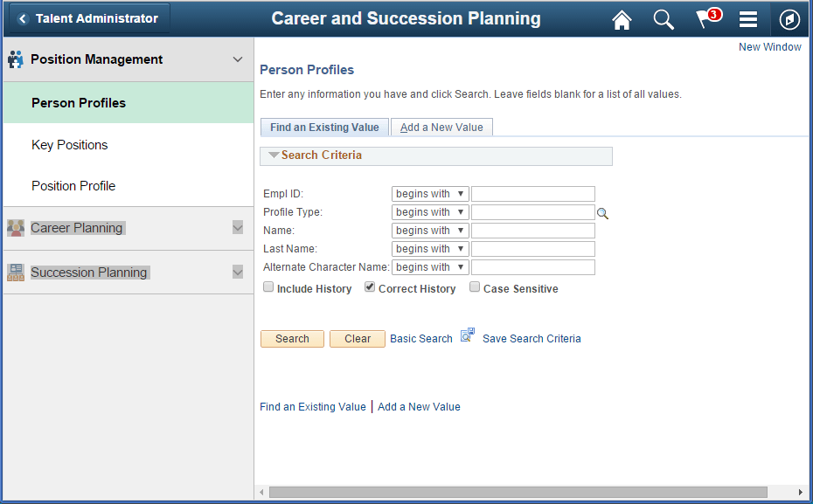Switch to the Add a New Value tab
The height and width of the screenshot is (504, 813).
(441, 127)
